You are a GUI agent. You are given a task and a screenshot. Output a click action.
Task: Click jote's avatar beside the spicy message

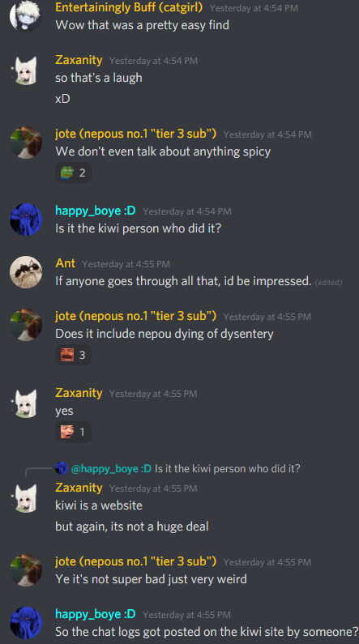pyautogui.click(x=26, y=143)
